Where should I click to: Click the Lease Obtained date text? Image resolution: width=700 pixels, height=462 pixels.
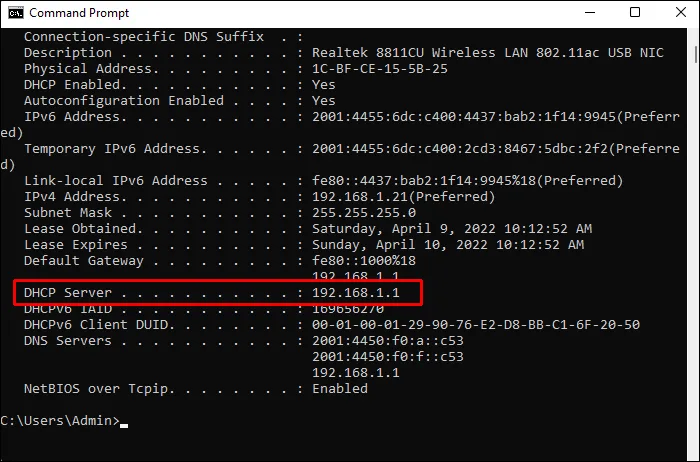click(x=452, y=229)
